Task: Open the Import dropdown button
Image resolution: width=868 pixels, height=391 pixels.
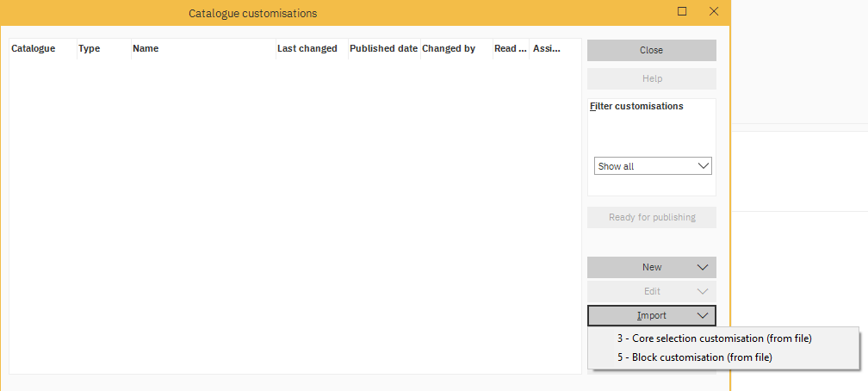Action: pyautogui.click(x=651, y=316)
